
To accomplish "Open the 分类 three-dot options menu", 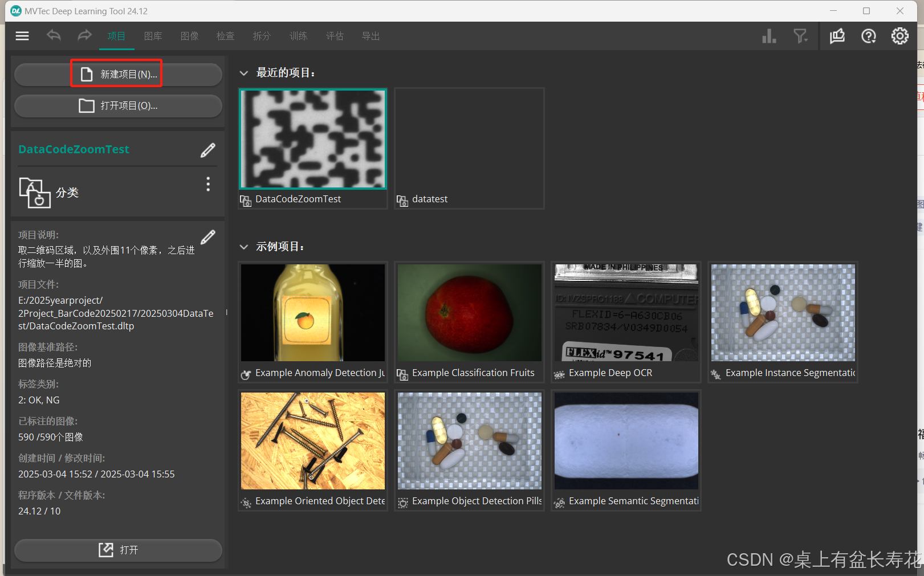I will 208,184.
